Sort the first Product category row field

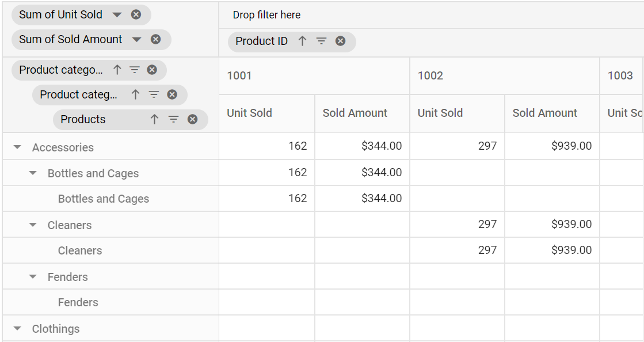coord(117,70)
